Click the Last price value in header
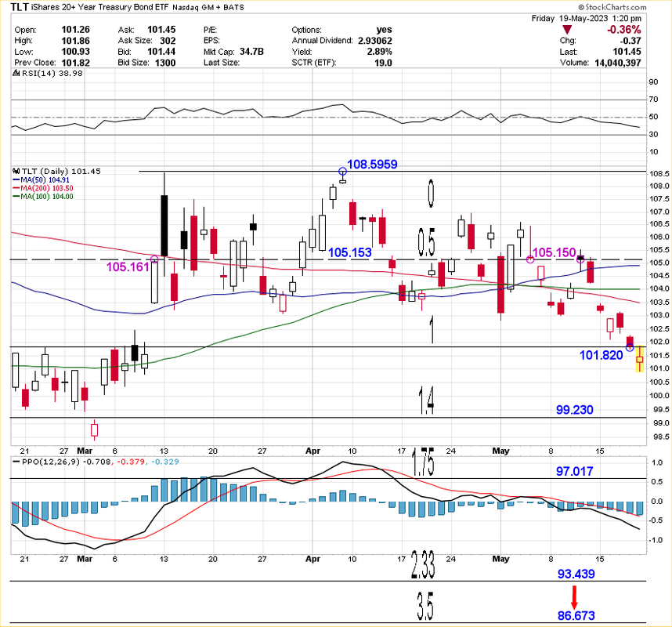This screenshot has width=672, height=627. [x=627, y=52]
